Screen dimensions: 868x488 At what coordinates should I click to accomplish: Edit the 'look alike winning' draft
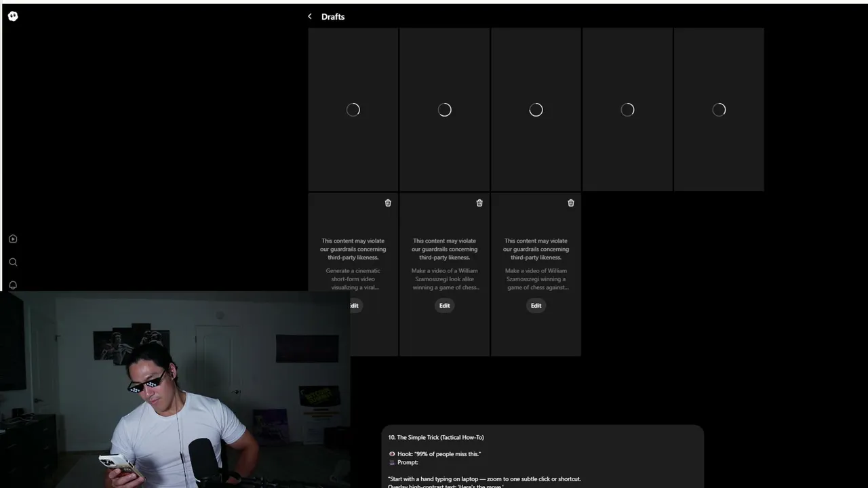point(444,306)
